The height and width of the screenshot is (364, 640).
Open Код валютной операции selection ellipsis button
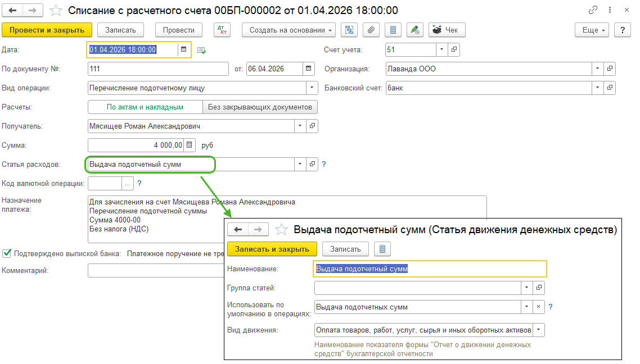pos(127,184)
